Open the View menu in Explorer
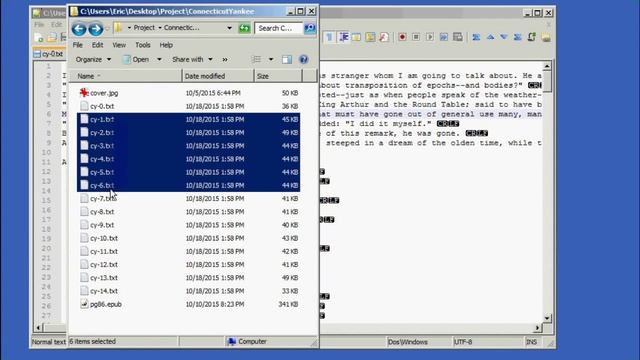The width and height of the screenshot is (640, 360). pyautogui.click(x=119, y=45)
